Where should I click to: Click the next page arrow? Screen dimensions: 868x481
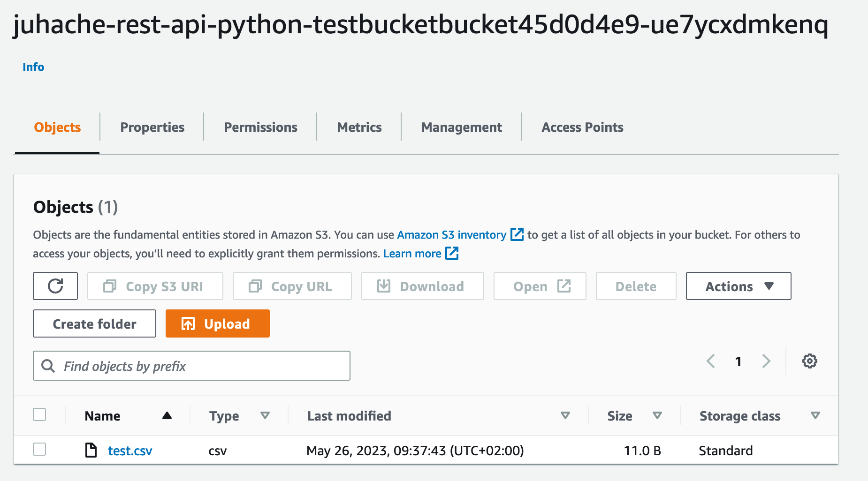pyautogui.click(x=766, y=361)
